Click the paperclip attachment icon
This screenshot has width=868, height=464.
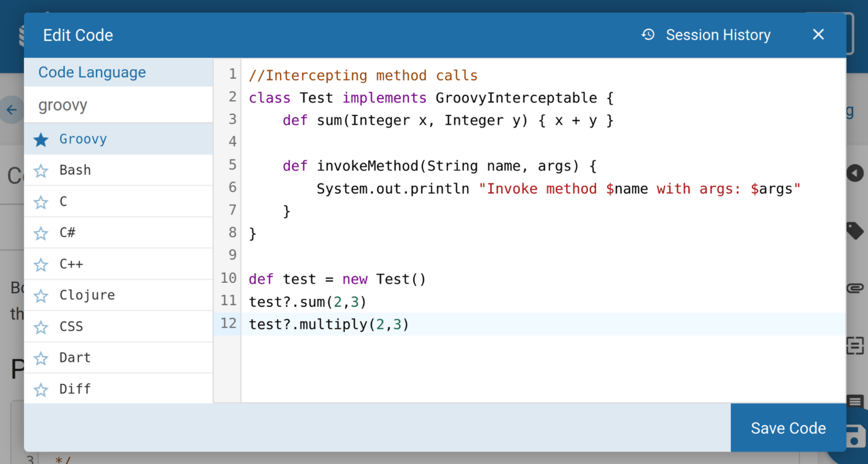855,288
